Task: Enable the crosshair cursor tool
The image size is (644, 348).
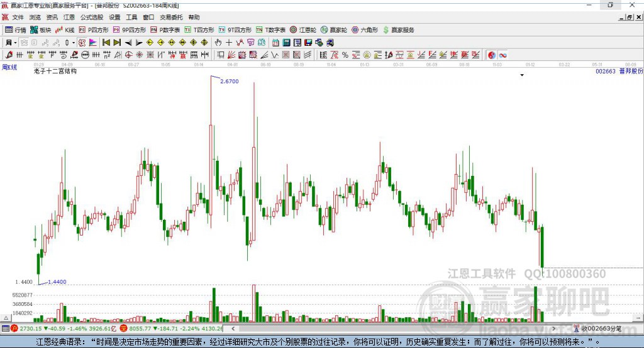Action: pyautogui.click(x=229, y=43)
